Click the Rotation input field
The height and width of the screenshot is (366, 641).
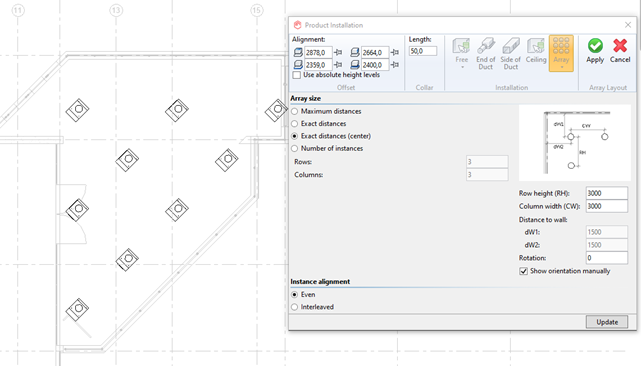tap(607, 258)
